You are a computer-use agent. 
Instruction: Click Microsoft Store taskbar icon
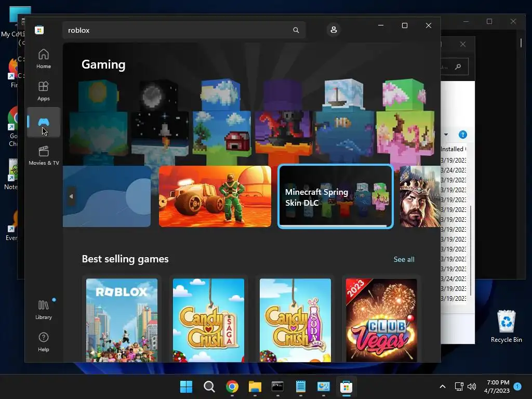click(x=346, y=387)
